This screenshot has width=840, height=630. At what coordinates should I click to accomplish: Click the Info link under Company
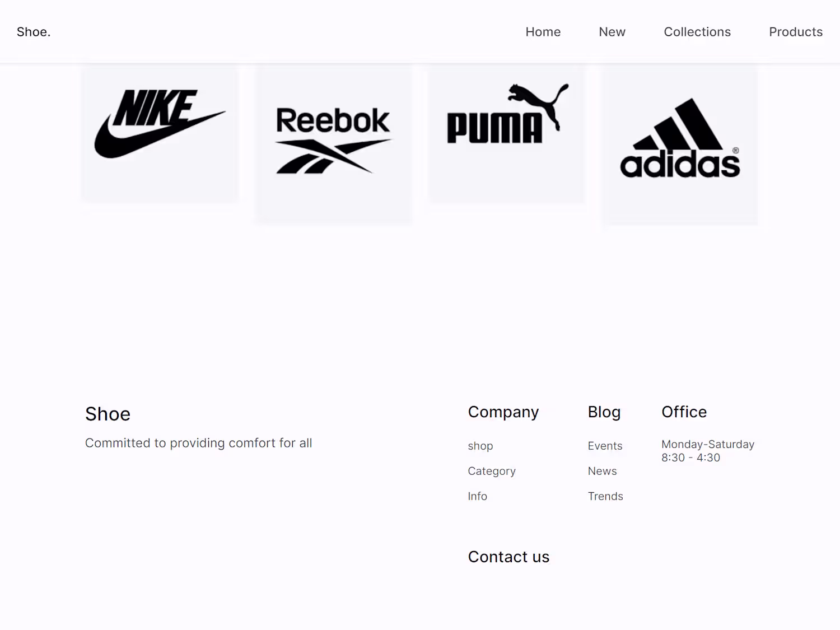pos(478,496)
